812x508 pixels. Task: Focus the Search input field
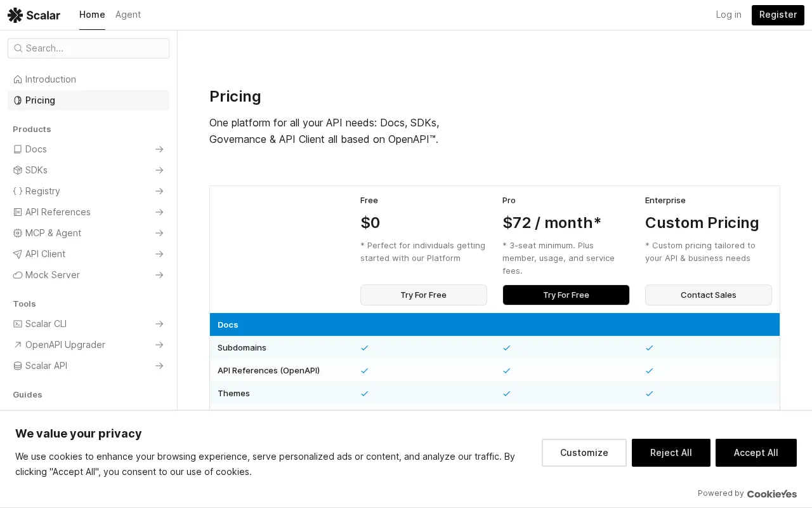coord(88,48)
